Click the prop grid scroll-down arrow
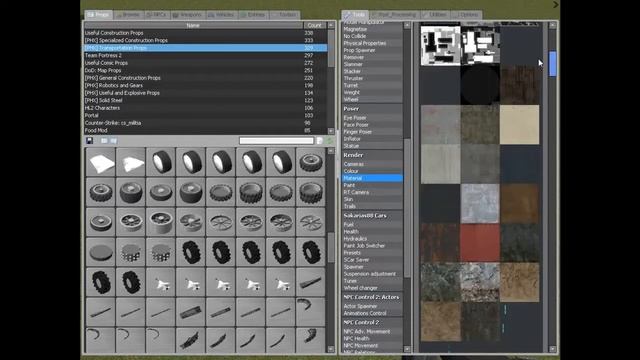 [331, 349]
